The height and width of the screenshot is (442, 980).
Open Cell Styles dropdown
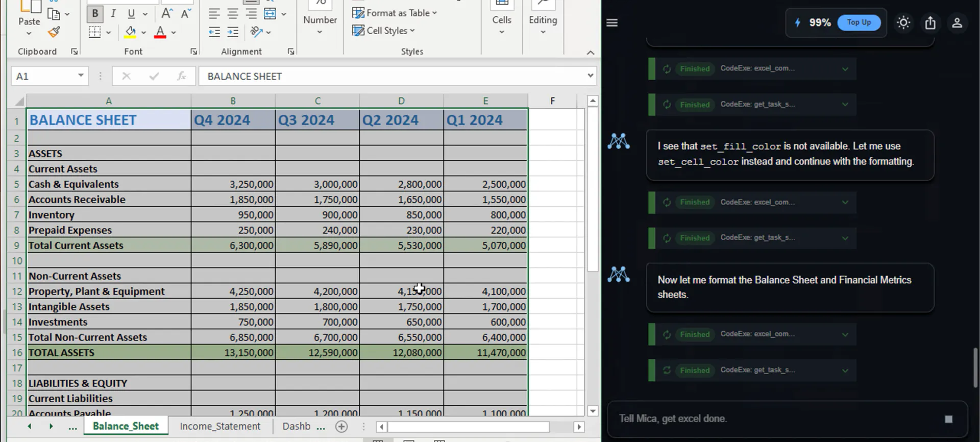tap(383, 31)
